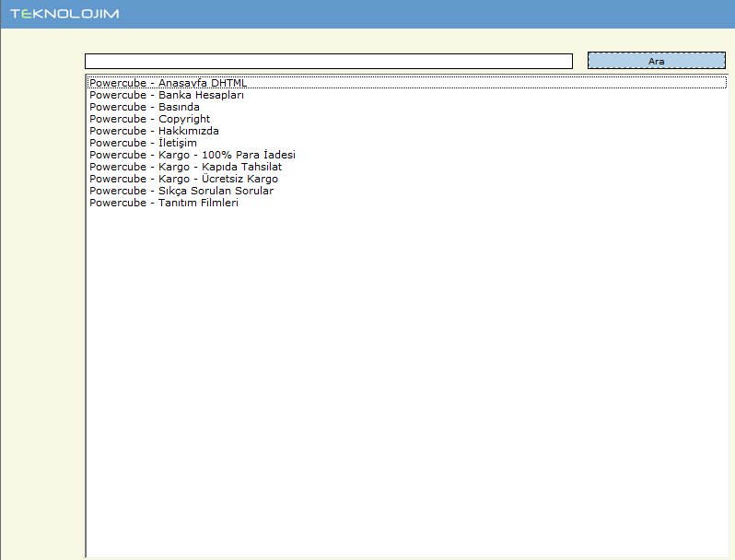Choose the 'Powercube - İletişim' entry

(407, 143)
